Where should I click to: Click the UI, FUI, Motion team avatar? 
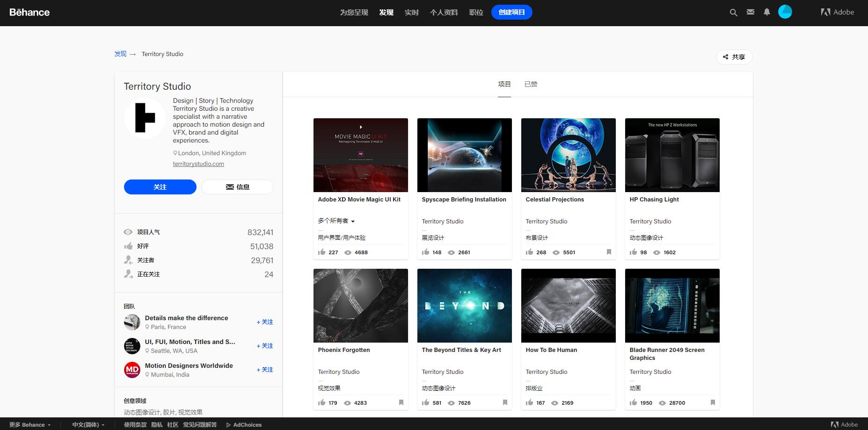[x=132, y=346]
